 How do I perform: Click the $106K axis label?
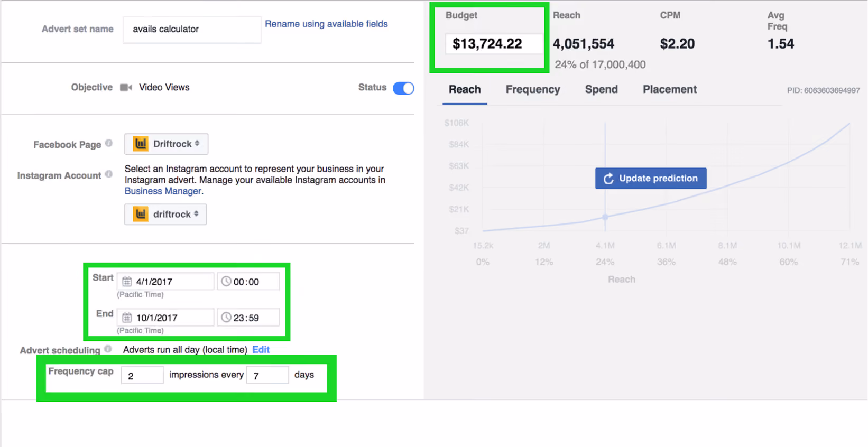457,123
